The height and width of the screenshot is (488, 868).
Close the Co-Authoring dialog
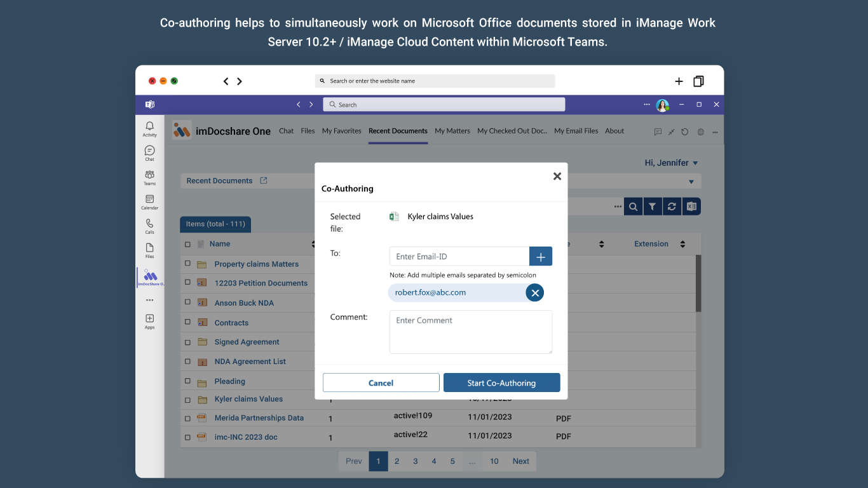pos(557,176)
